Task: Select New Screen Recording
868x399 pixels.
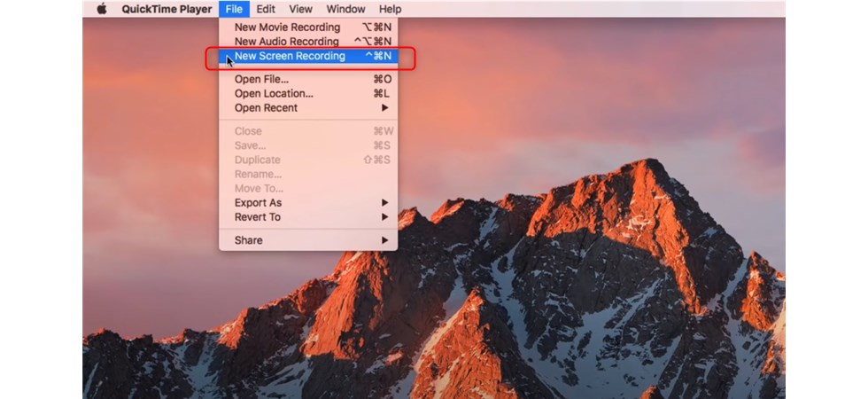Action: (308, 56)
